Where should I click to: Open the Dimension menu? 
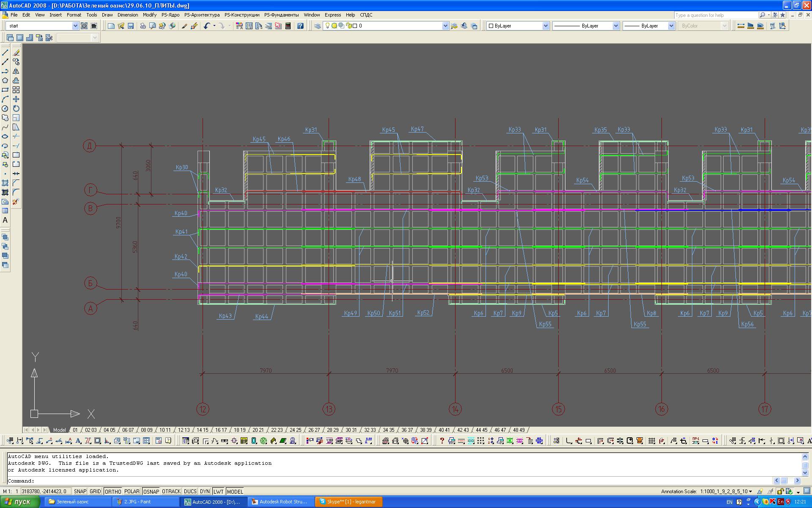(x=127, y=15)
